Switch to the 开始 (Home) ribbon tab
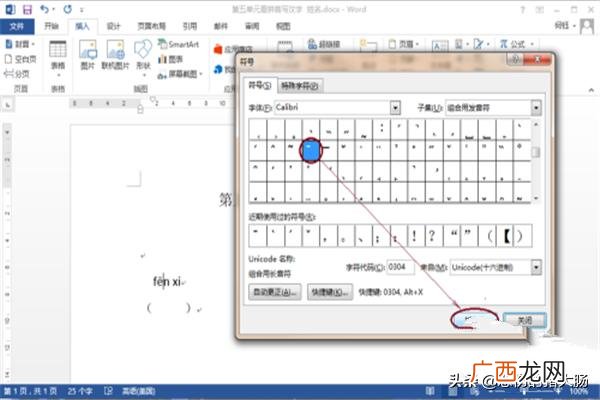 [51, 26]
